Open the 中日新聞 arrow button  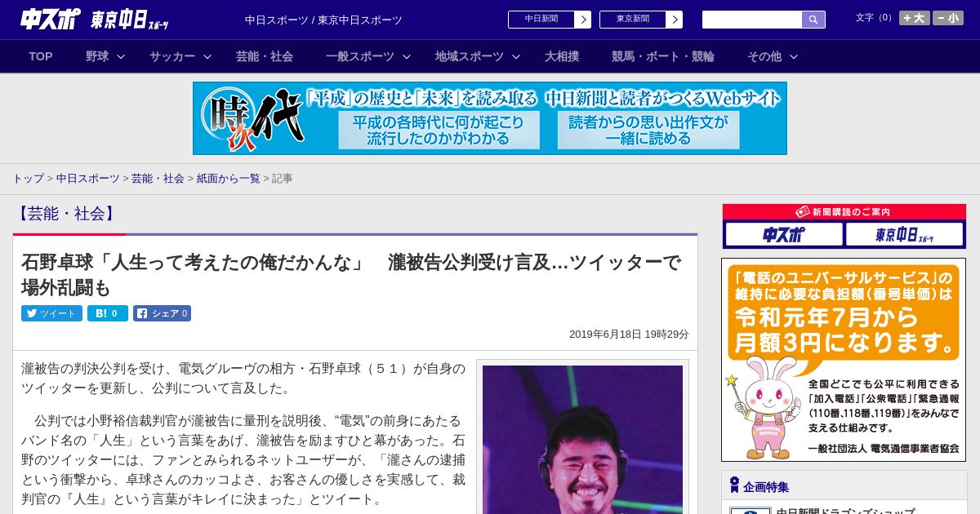tap(582, 20)
